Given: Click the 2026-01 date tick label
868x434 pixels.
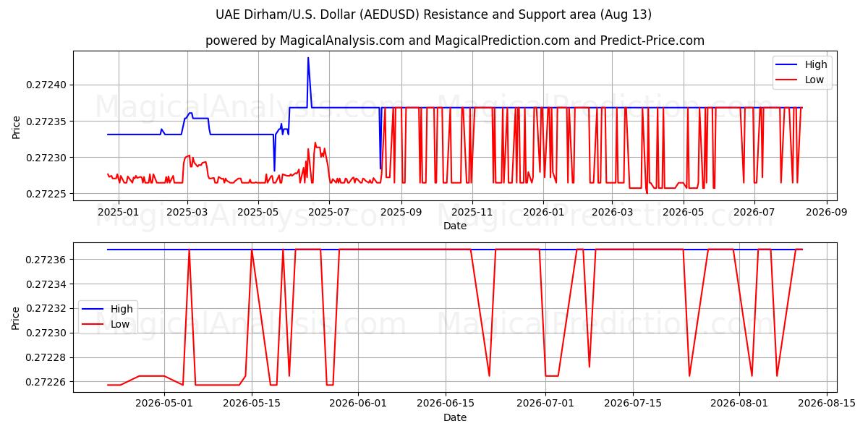Looking at the screenshot, I should pos(542,212).
